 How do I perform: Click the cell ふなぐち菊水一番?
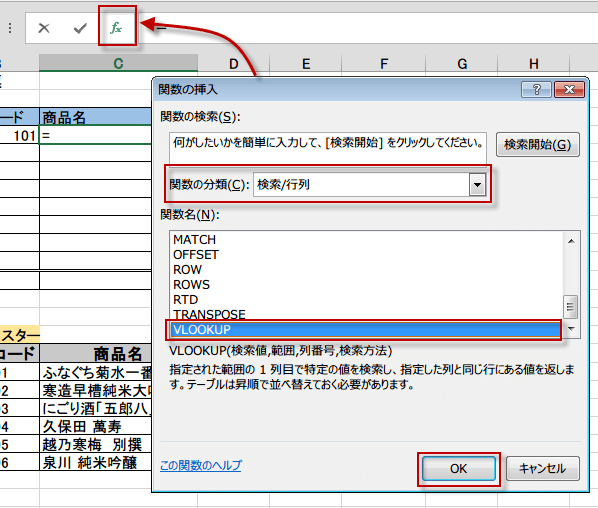pos(96,372)
